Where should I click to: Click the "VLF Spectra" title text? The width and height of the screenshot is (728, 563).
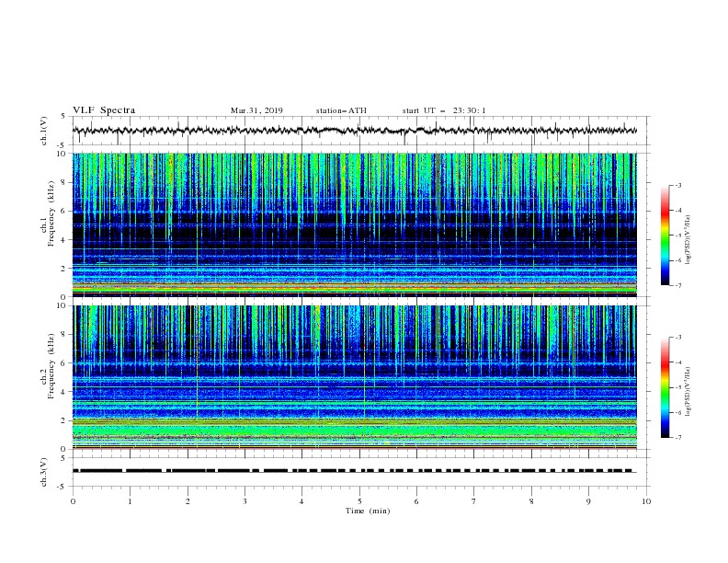click(104, 110)
